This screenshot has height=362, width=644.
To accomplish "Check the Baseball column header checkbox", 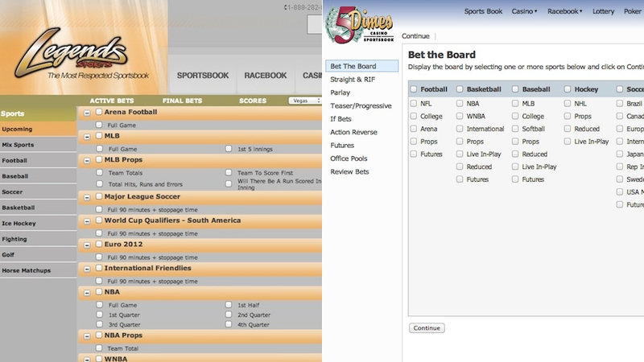I will (x=515, y=89).
